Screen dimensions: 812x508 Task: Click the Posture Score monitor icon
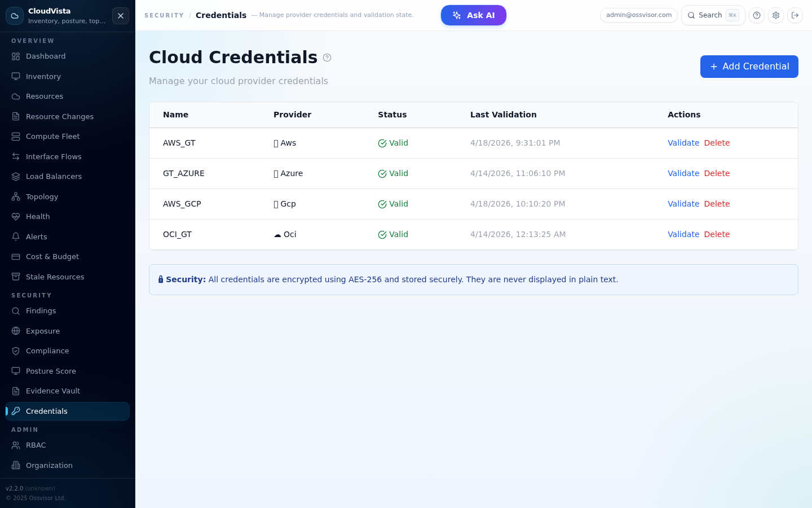(x=16, y=371)
